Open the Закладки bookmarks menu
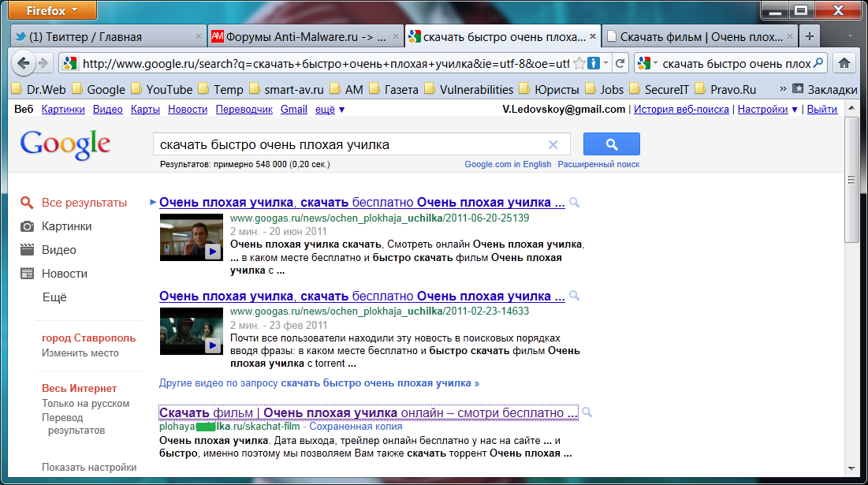This screenshot has height=485, width=868. click(x=825, y=89)
